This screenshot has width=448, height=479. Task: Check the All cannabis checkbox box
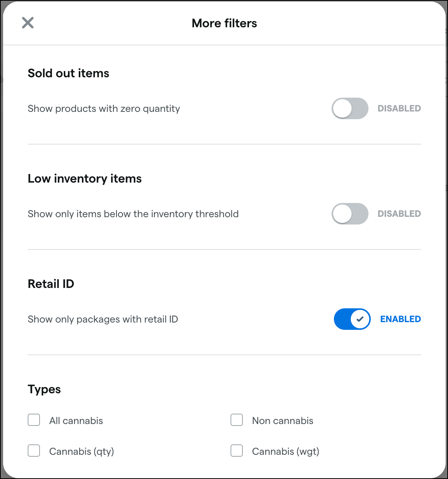34,420
